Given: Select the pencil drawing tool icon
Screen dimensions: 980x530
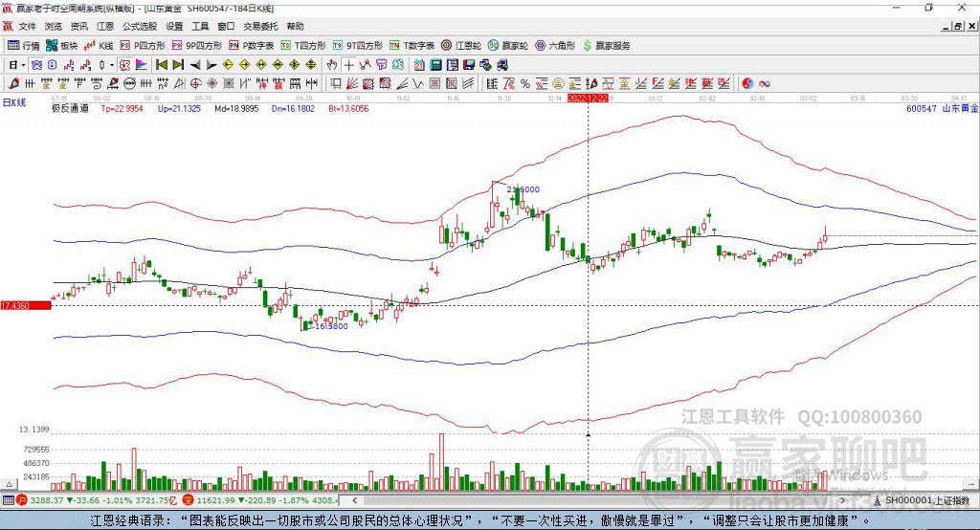Looking at the screenshot, I should [x=13, y=84].
